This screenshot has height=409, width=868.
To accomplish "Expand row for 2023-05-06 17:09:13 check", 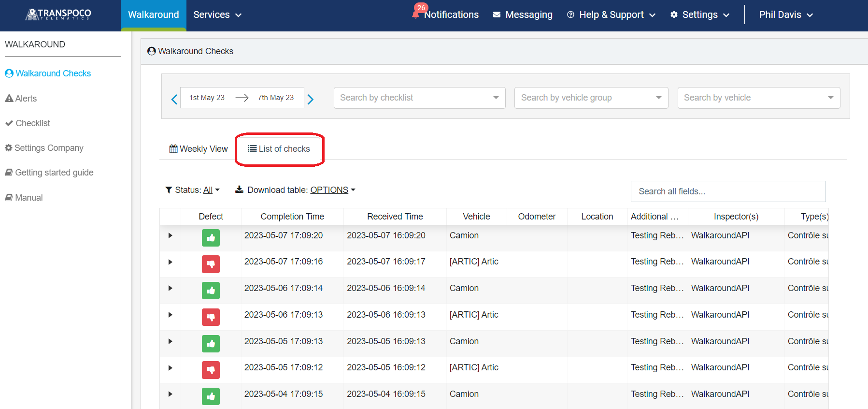I will pyautogui.click(x=170, y=315).
